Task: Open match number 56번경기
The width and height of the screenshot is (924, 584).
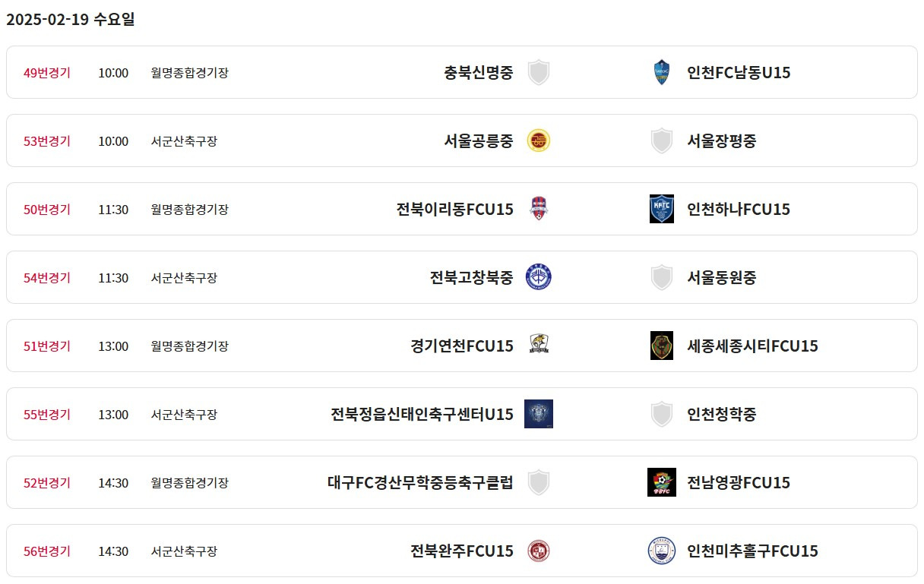Action: 47,551
